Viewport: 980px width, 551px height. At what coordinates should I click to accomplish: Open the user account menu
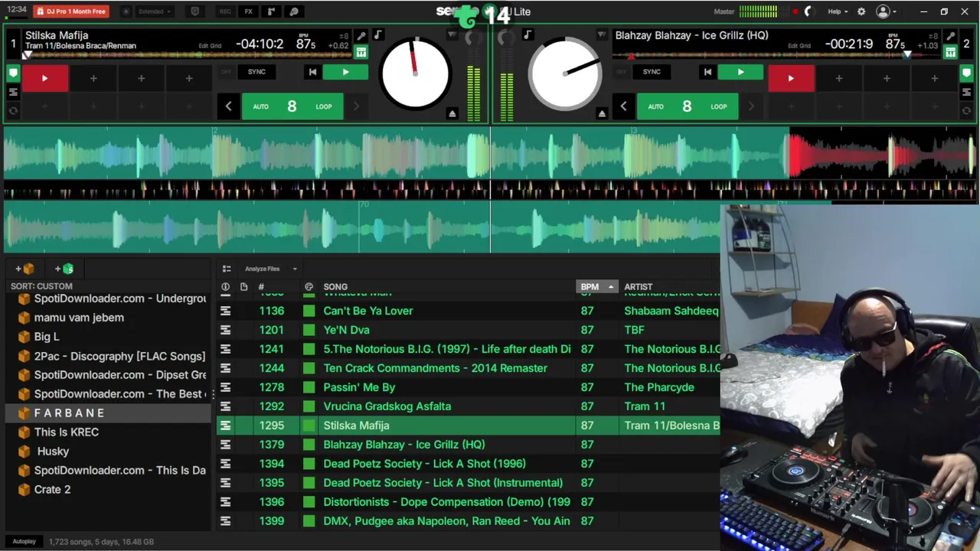[x=887, y=11]
